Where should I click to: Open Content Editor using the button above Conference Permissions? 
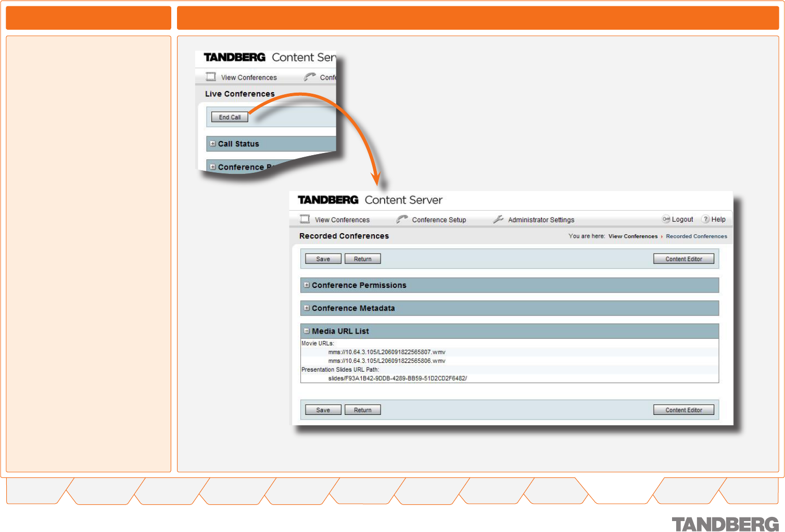[683, 259]
